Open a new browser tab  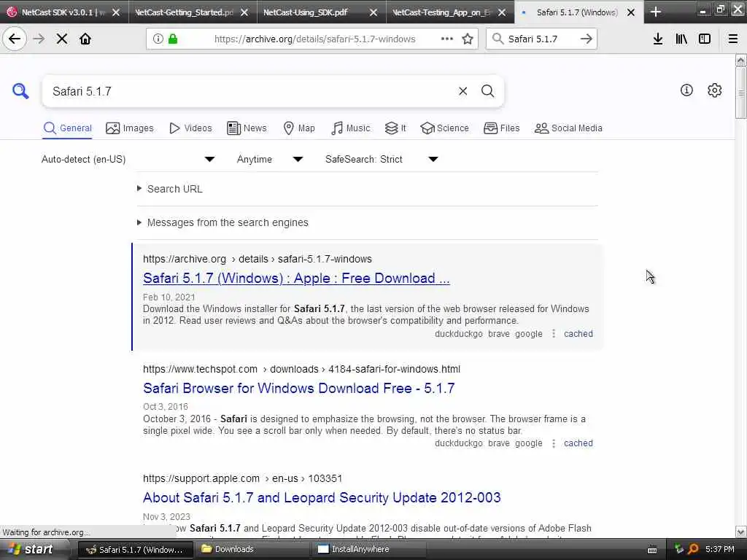[656, 12]
